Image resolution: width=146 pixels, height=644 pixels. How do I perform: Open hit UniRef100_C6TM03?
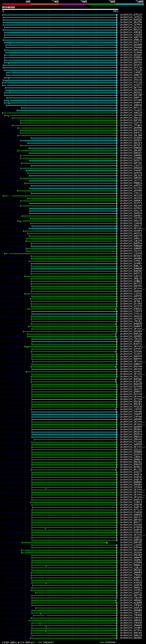131,25
